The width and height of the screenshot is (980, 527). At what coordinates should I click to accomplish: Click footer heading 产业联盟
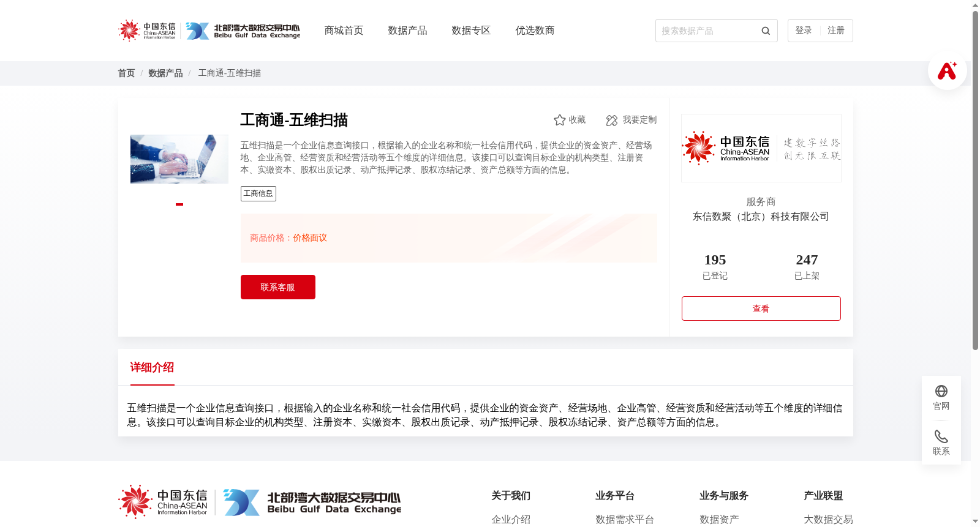coord(823,496)
